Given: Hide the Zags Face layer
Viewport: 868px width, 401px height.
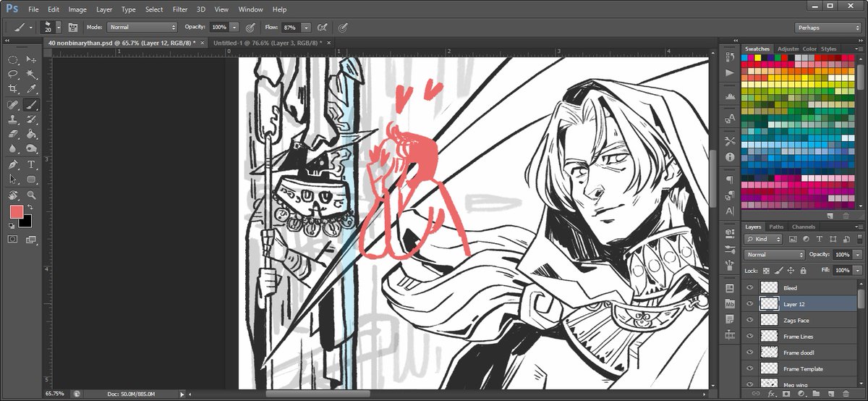Looking at the screenshot, I should (750, 320).
